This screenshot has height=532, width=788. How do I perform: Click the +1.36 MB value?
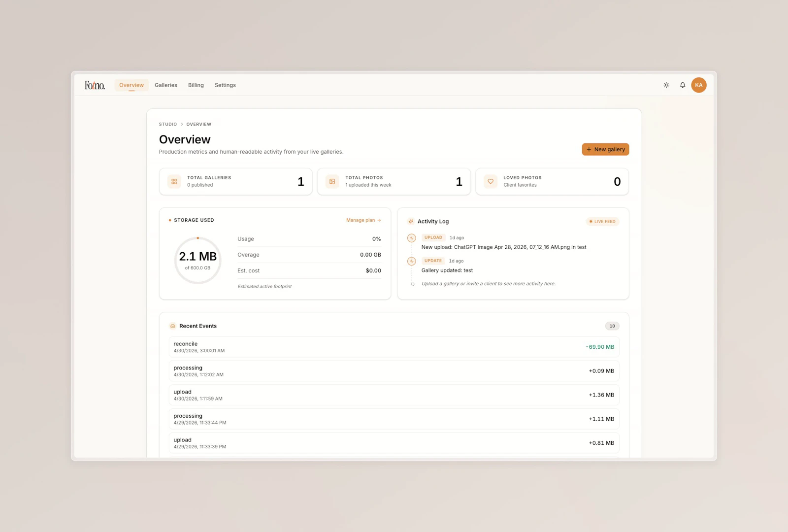click(x=601, y=395)
